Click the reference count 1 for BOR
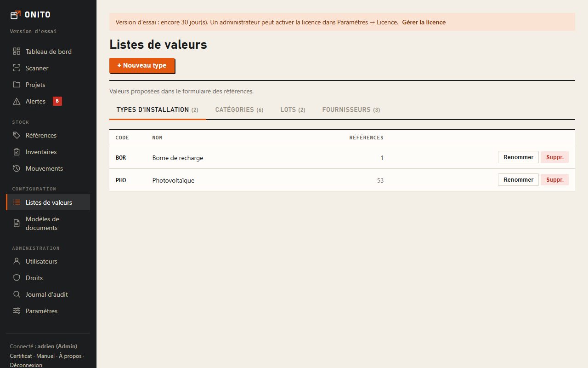Image resolution: width=588 pixels, height=368 pixels. click(382, 158)
